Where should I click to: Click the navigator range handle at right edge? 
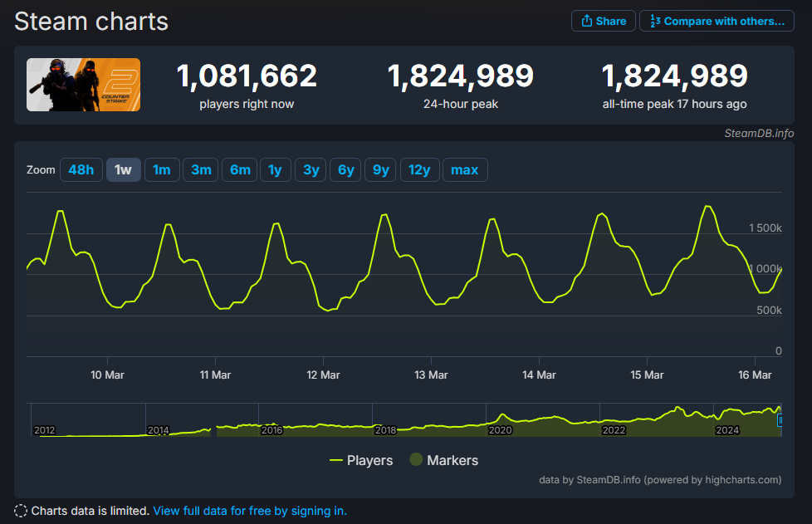[x=780, y=420]
